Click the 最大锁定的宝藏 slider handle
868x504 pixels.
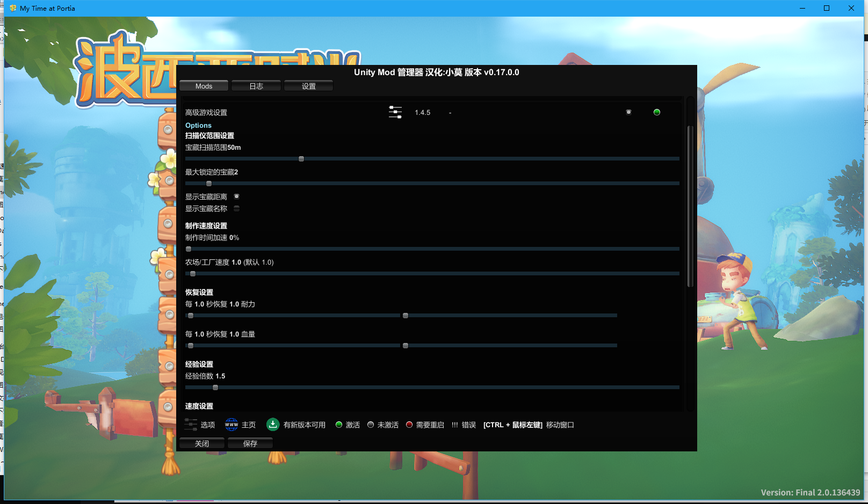pos(209,184)
